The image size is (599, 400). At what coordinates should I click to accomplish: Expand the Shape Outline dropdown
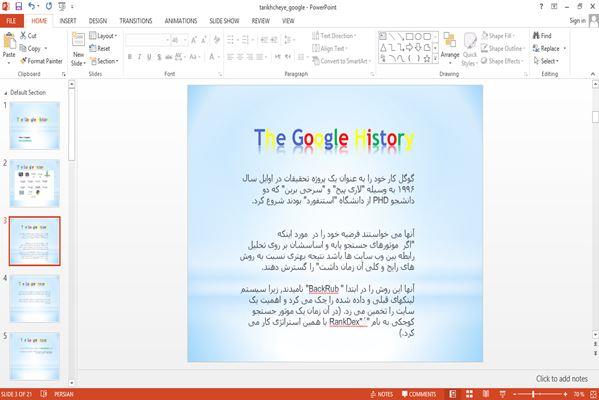click(503, 49)
